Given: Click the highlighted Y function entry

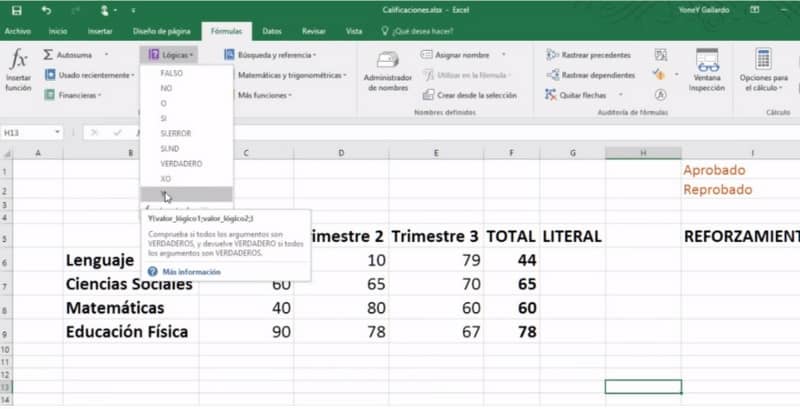Looking at the screenshot, I should (187, 194).
